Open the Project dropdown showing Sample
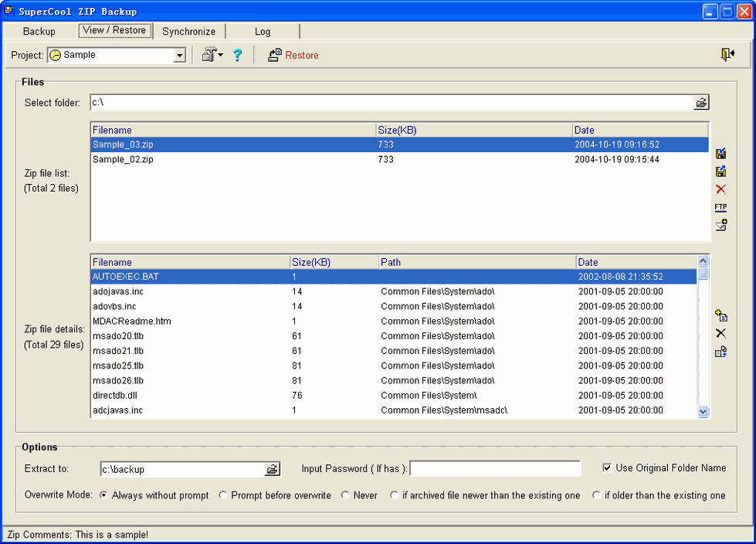The width and height of the screenshot is (756, 544). (180, 56)
